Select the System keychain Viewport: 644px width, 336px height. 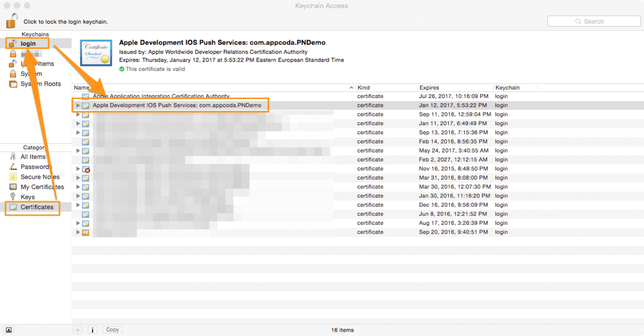point(31,74)
